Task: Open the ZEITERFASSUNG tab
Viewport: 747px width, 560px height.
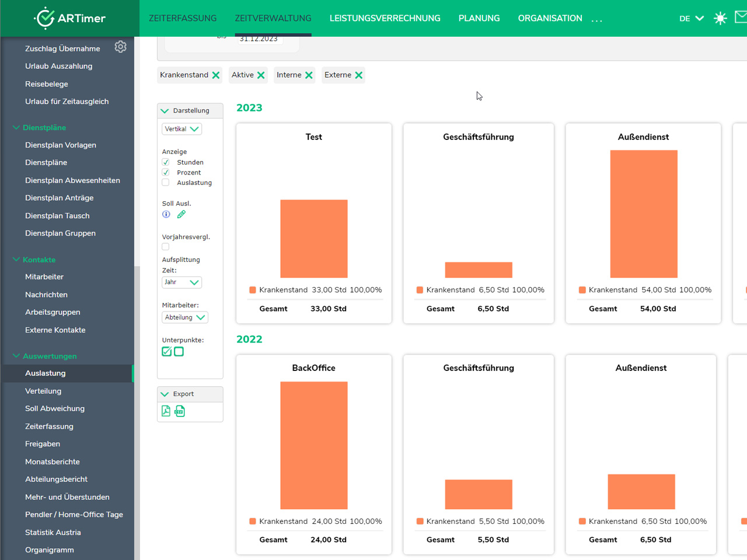Action: pyautogui.click(x=183, y=18)
